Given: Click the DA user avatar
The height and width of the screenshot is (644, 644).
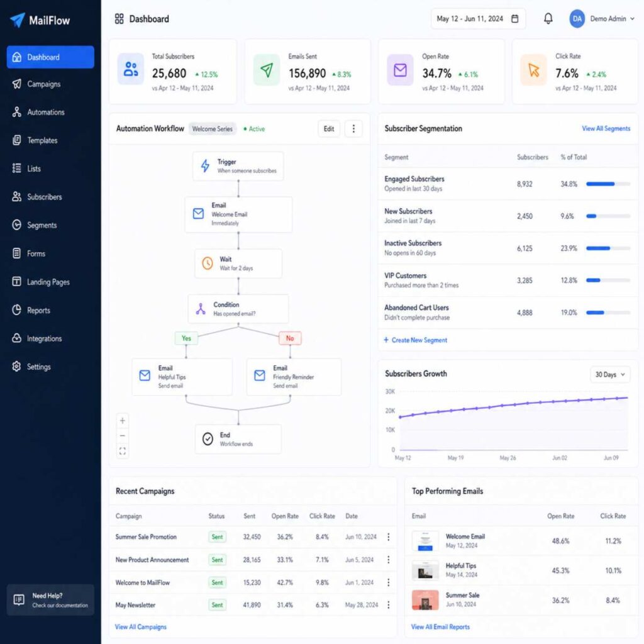Looking at the screenshot, I should click(577, 19).
